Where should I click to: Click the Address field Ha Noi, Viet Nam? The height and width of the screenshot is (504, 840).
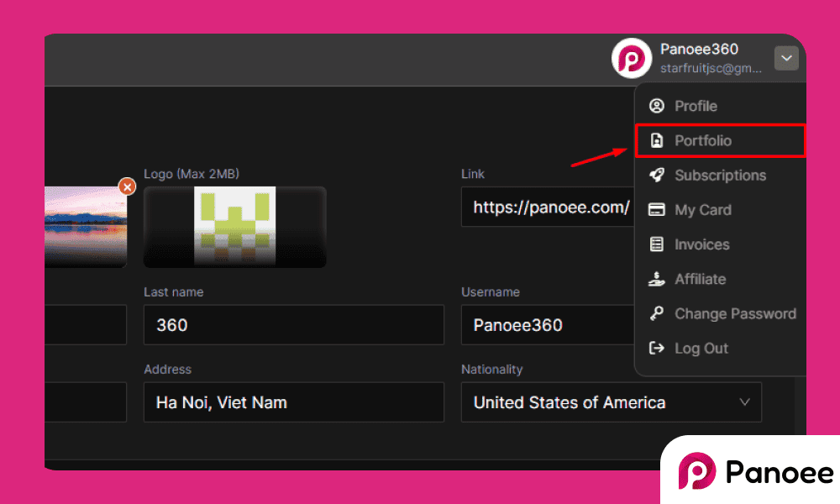click(293, 402)
